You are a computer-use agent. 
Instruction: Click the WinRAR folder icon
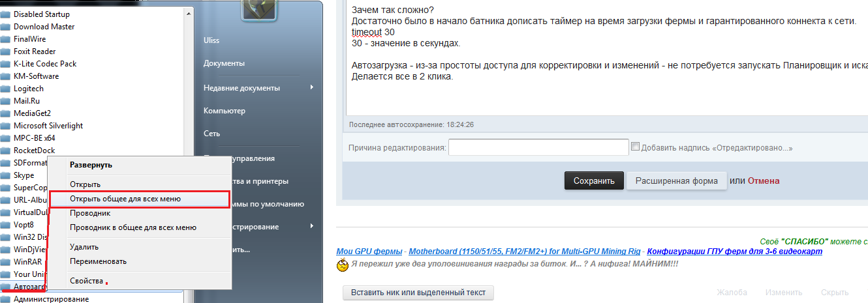[x=5, y=262]
